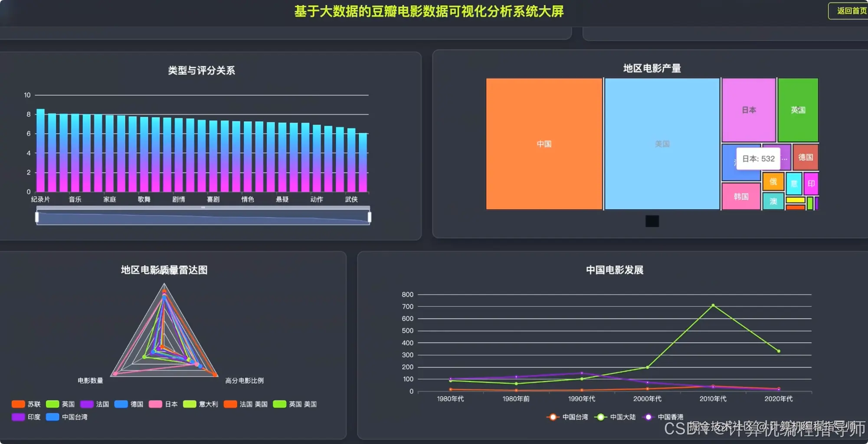
Task: Select the orange 俄 treemap block
Action: (x=773, y=182)
